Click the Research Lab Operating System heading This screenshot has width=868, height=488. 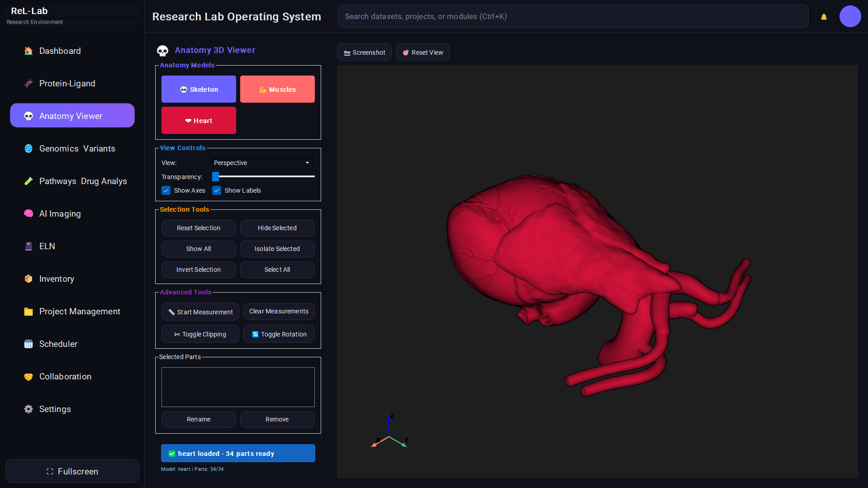point(237,17)
